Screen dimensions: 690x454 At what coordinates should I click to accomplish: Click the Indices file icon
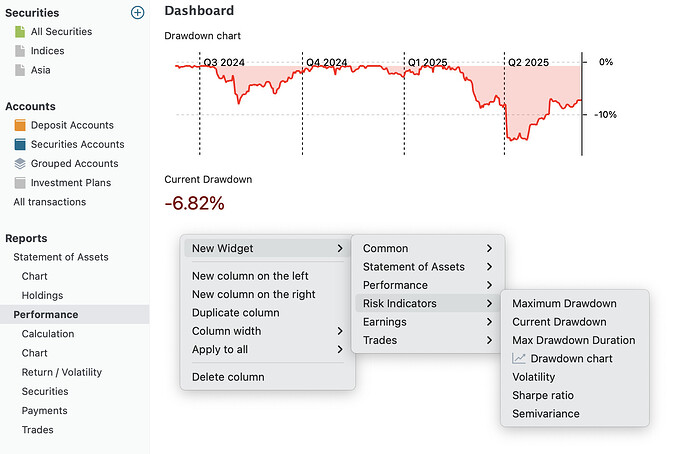tap(20, 51)
